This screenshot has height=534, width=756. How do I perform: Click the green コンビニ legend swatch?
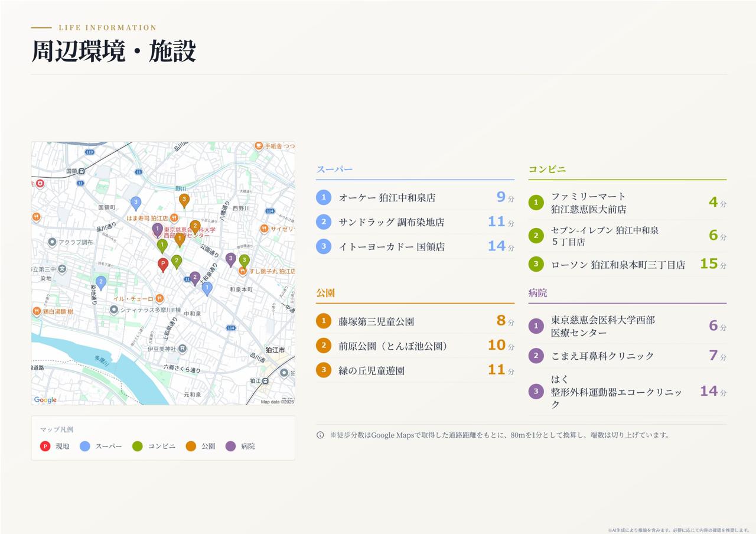(138, 446)
